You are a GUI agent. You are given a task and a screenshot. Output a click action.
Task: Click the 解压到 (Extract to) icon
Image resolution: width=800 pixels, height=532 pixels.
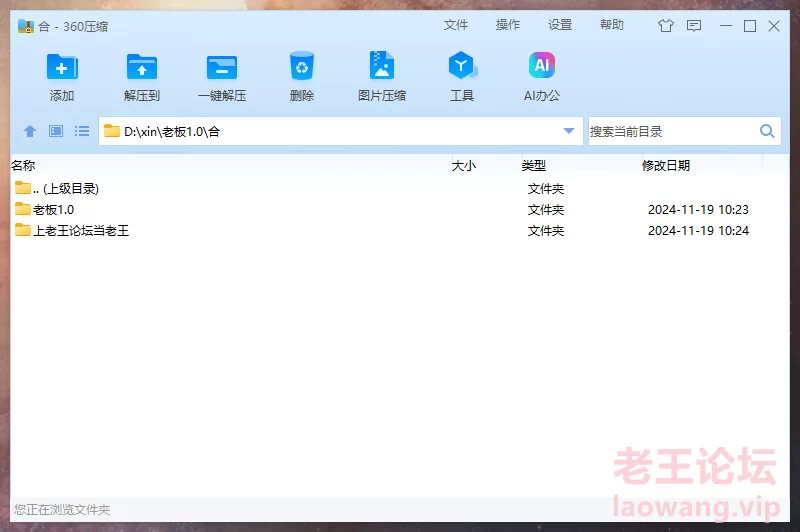pyautogui.click(x=142, y=67)
